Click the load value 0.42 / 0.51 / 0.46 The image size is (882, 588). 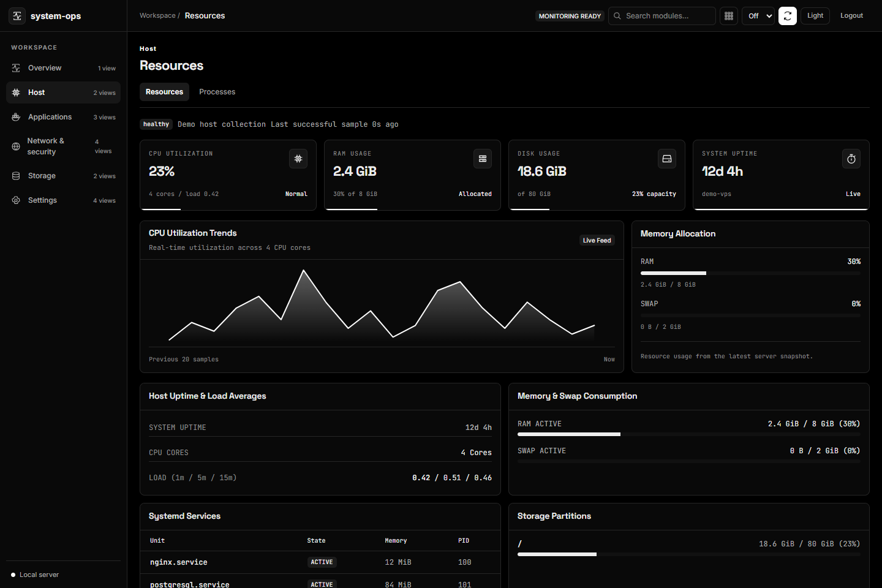click(452, 478)
